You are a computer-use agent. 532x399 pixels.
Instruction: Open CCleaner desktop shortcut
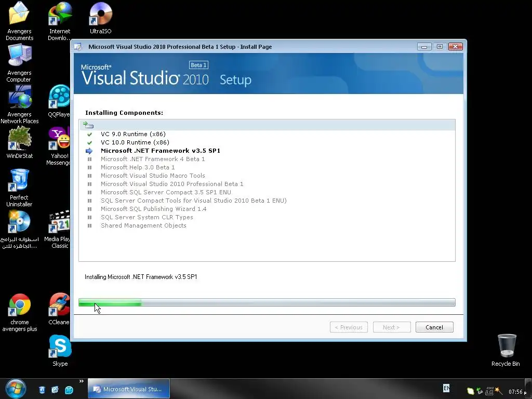[59, 304]
